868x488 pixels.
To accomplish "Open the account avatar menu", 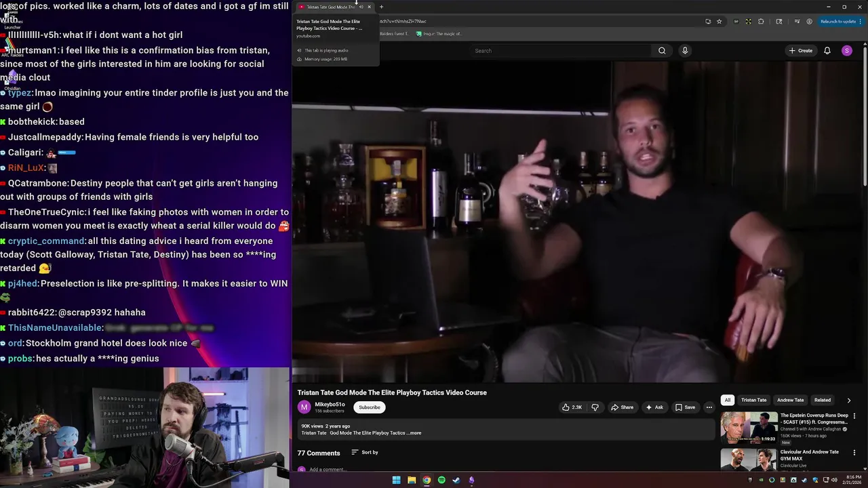I will tap(846, 51).
